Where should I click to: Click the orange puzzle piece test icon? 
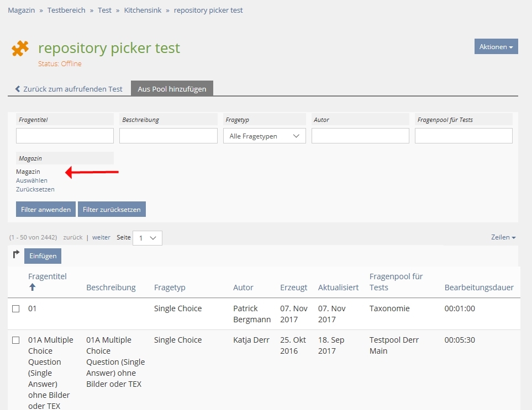tap(20, 49)
